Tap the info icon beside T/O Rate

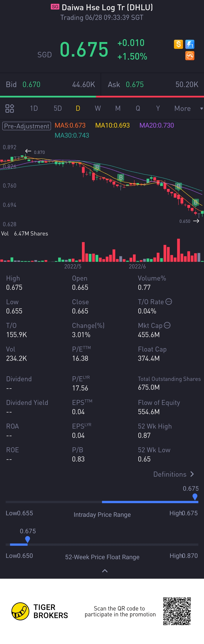coord(169,302)
